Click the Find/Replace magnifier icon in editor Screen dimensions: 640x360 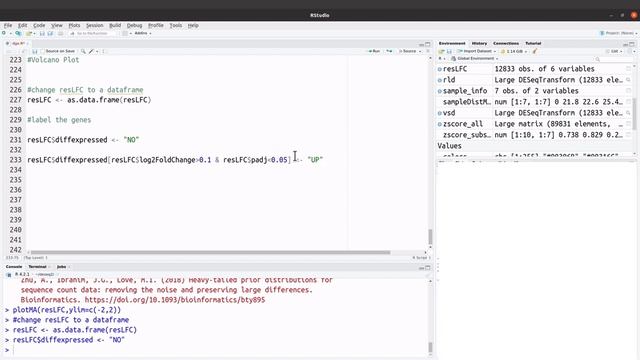(x=83, y=51)
